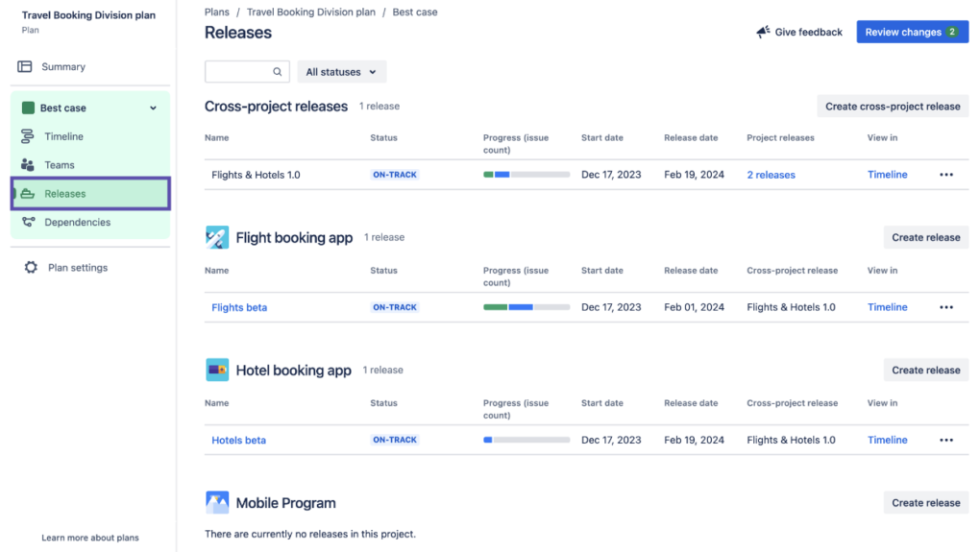Click the Mobile Program project icon
Viewport: 980px width, 552px height.
pyautogui.click(x=217, y=503)
